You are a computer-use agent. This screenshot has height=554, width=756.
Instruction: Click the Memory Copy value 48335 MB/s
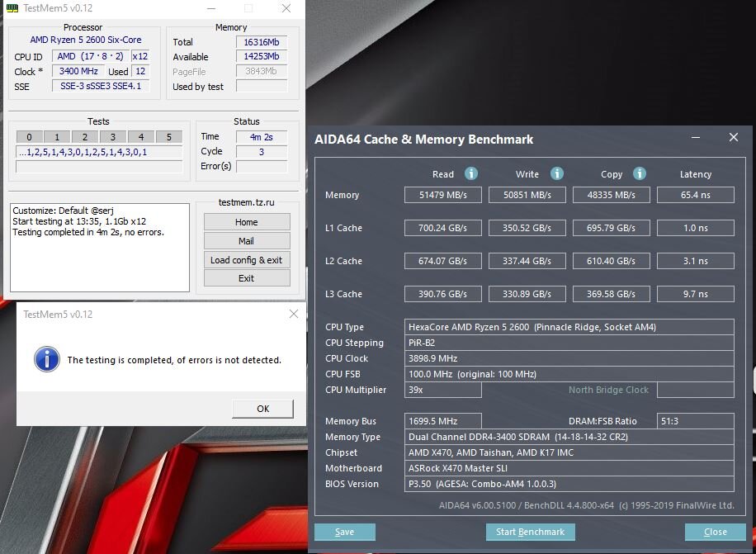click(611, 195)
